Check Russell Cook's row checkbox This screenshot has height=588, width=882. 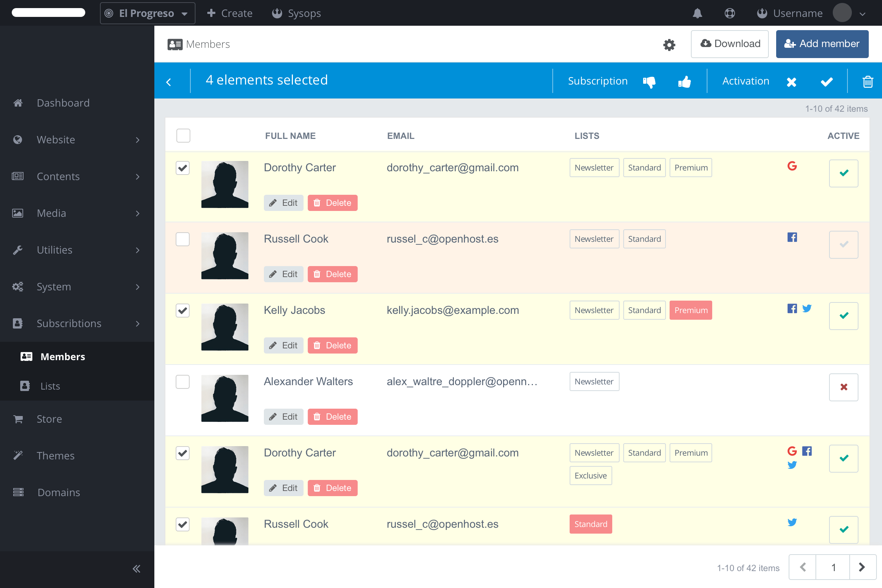click(x=183, y=239)
